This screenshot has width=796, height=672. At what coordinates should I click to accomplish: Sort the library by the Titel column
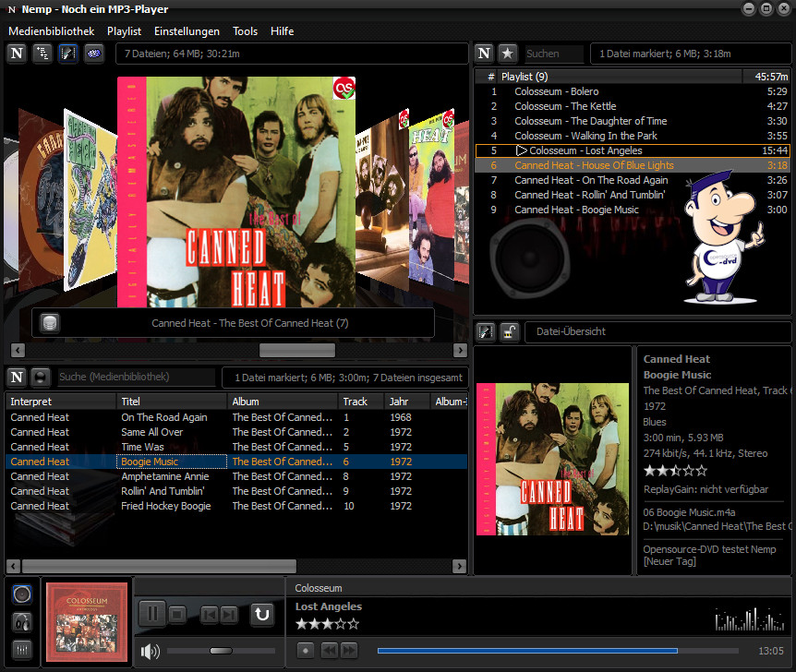click(x=171, y=402)
